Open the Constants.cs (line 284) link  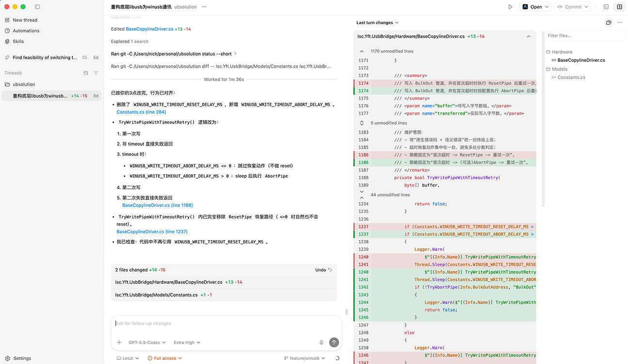141,112
